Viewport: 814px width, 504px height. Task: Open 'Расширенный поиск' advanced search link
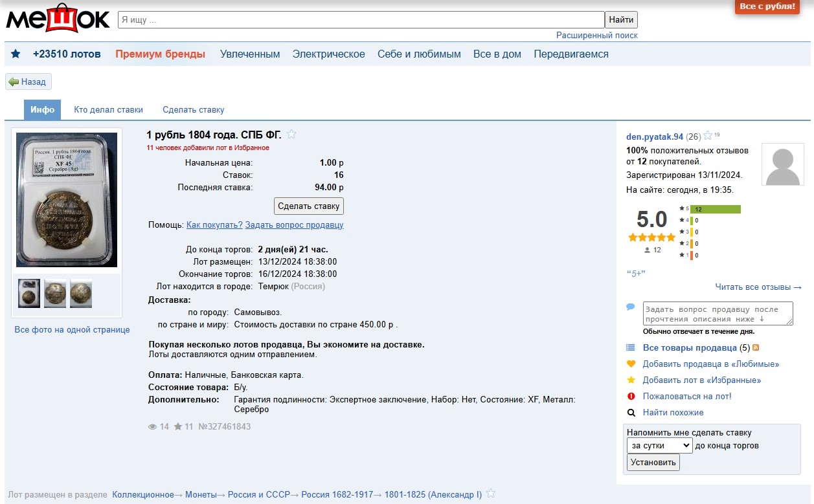[x=596, y=36]
